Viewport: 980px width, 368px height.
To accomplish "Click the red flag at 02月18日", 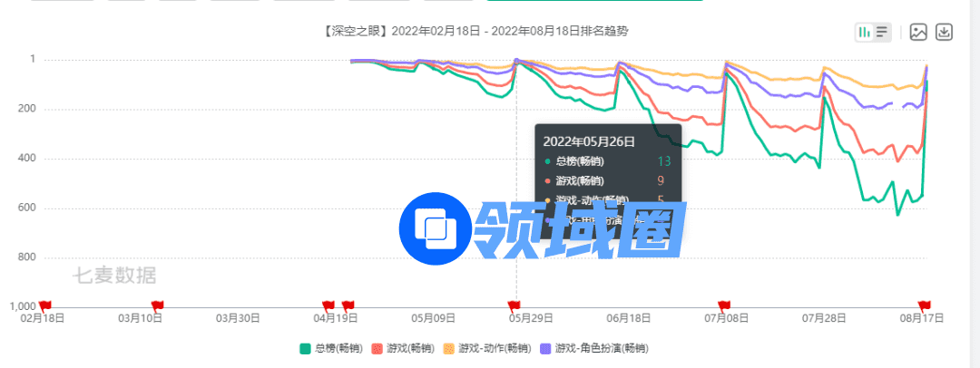I will click(x=46, y=306).
